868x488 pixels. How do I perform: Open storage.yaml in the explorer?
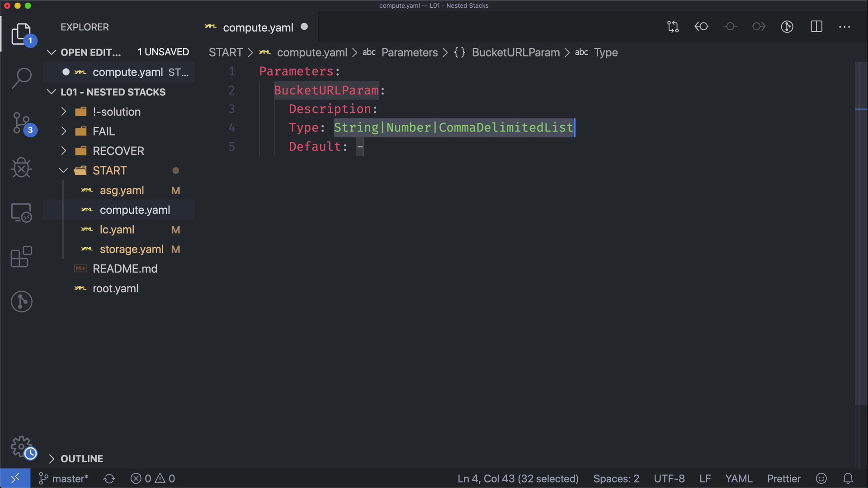[x=131, y=249]
